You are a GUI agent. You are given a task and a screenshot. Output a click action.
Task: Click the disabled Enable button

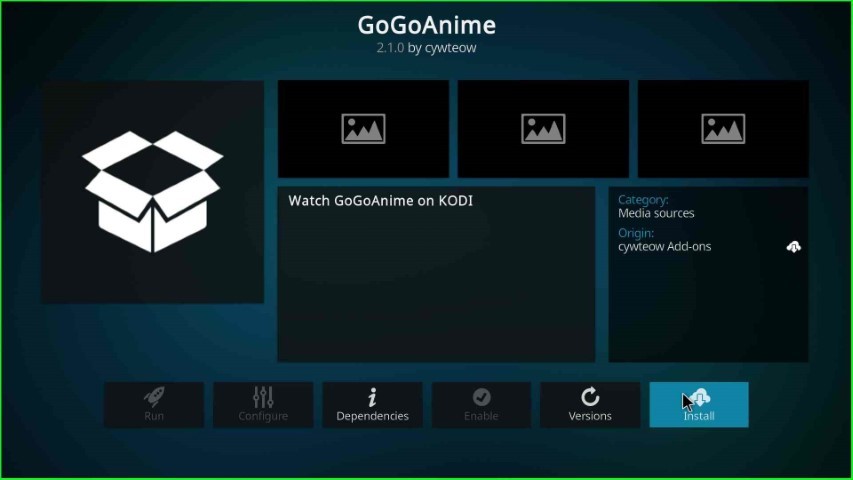coord(481,404)
